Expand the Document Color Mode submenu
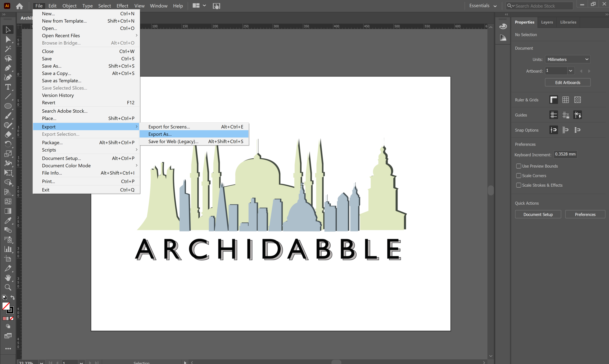The height and width of the screenshot is (364, 609). coord(86,166)
